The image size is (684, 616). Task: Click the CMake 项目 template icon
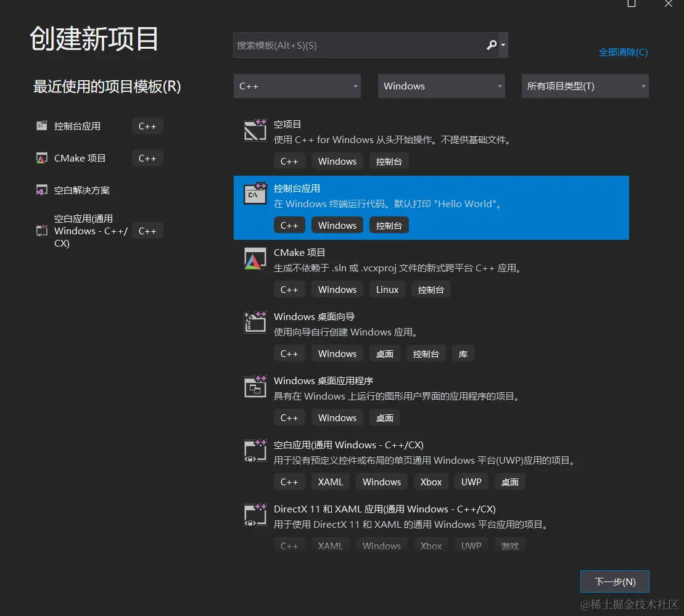pos(255,258)
